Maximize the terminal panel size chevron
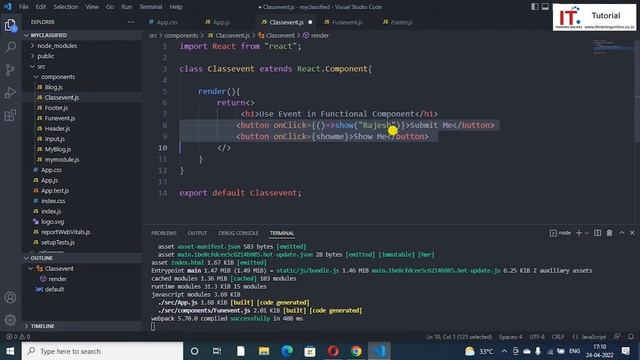 (622, 233)
